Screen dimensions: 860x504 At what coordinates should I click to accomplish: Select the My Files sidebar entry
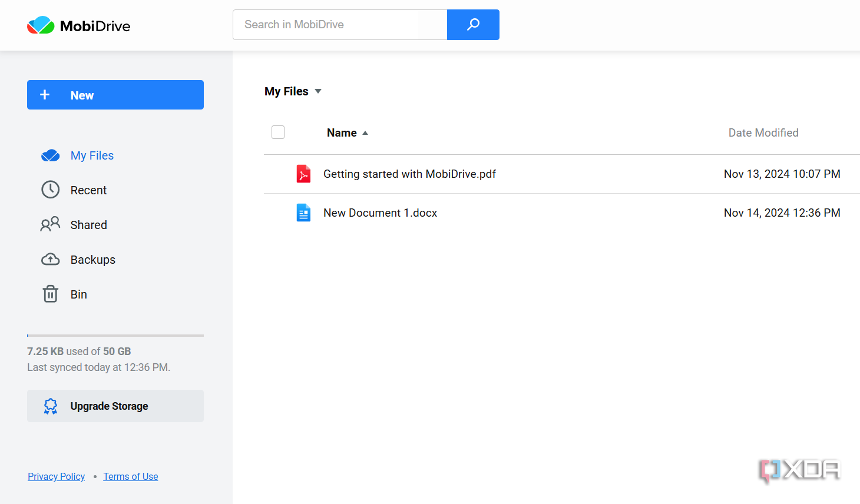[91, 155]
